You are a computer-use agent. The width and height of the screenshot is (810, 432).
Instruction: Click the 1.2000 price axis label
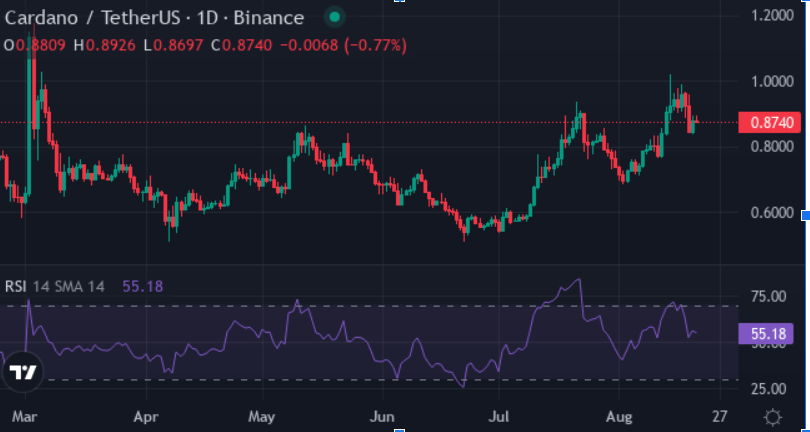pyautogui.click(x=772, y=15)
